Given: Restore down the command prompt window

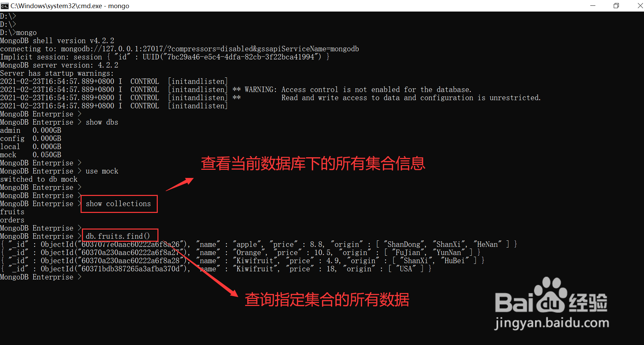Looking at the screenshot, I should pyautogui.click(x=616, y=6).
